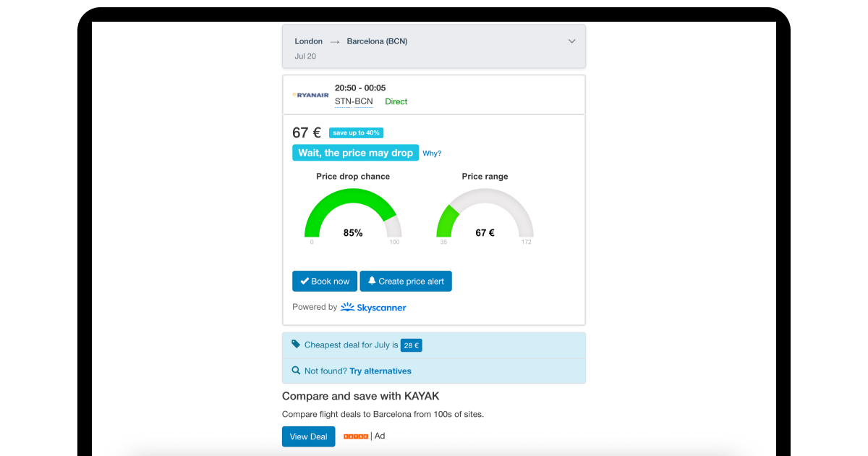The height and width of the screenshot is (456, 868).
Task: Click the 'Powered by' text
Action: click(x=315, y=307)
